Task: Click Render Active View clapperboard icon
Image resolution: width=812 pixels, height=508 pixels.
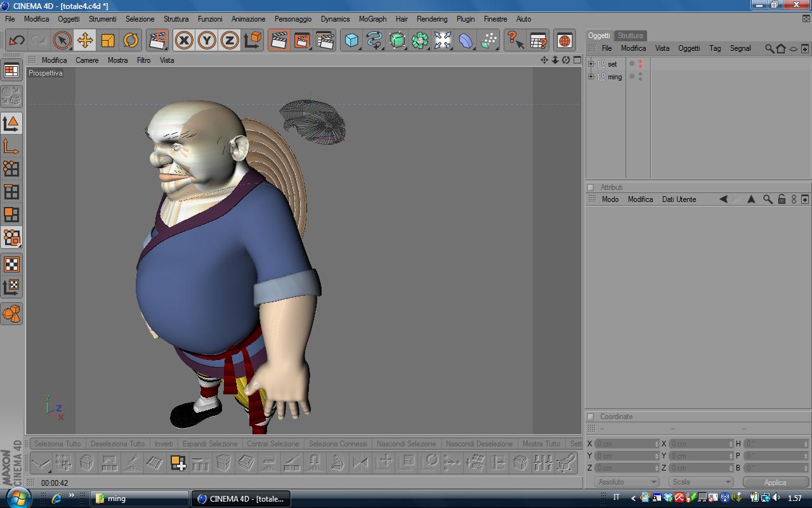Action: (279, 41)
